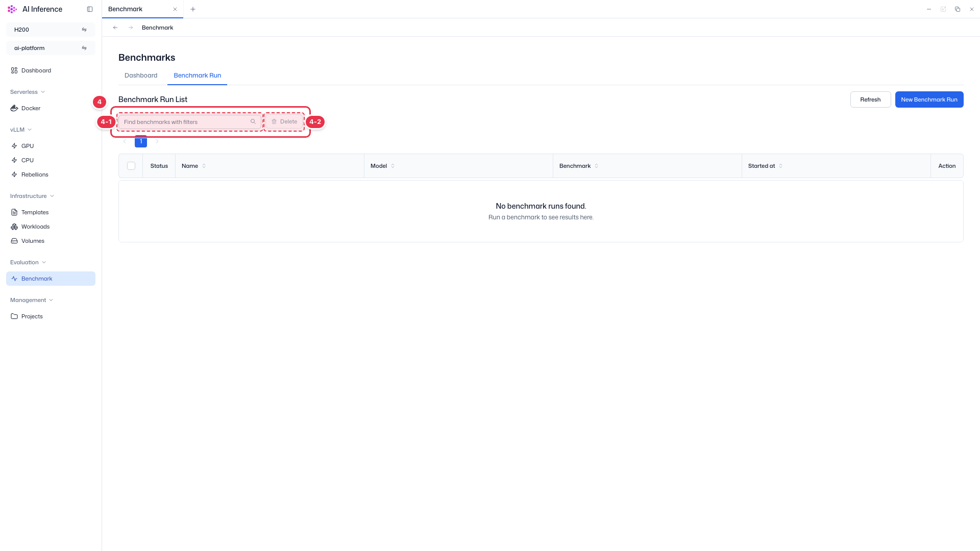Viewport: 980px width, 551px height.
Task: Click the Delete button
Action: coord(284,121)
